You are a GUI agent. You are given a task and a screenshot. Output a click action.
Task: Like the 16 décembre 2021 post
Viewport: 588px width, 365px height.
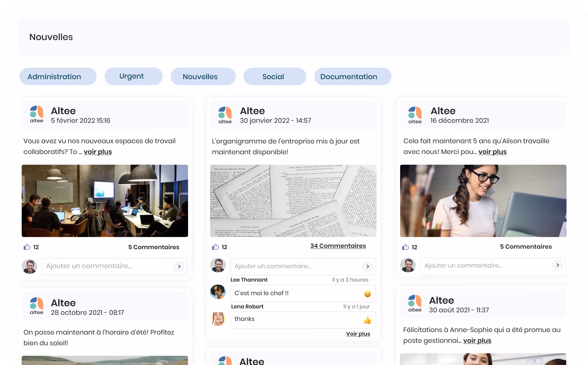pos(405,247)
